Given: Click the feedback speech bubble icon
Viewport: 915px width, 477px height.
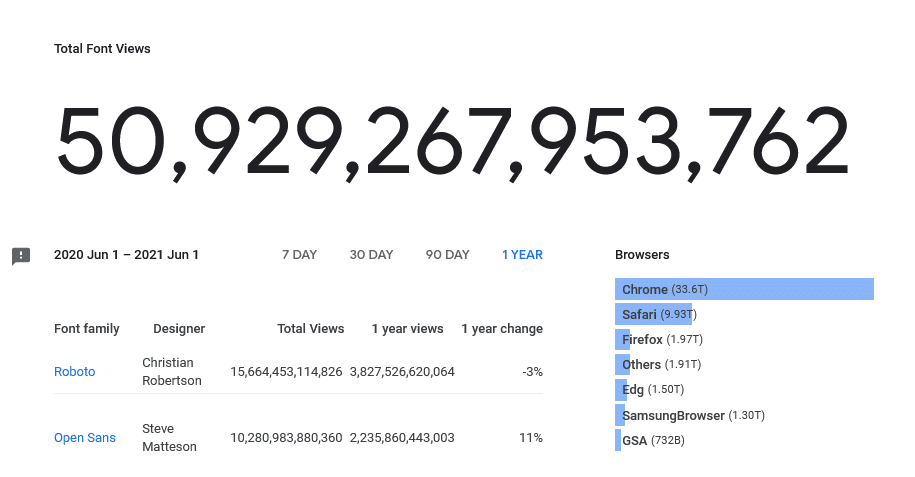Looking at the screenshot, I should (21, 256).
